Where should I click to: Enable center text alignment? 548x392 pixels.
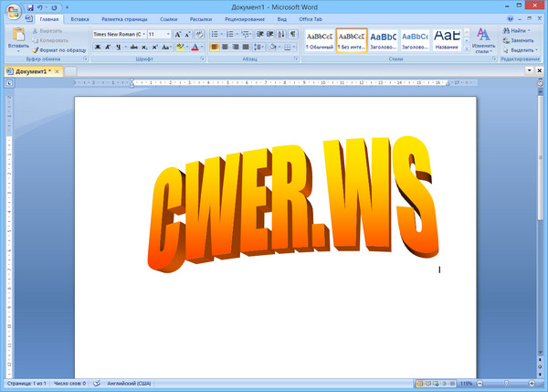[x=225, y=47]
